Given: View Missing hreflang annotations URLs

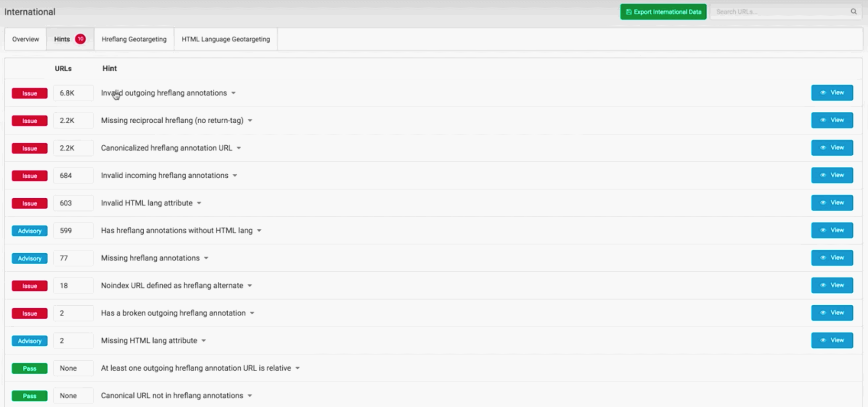Looking at the screenshot, I should (832, 258).
